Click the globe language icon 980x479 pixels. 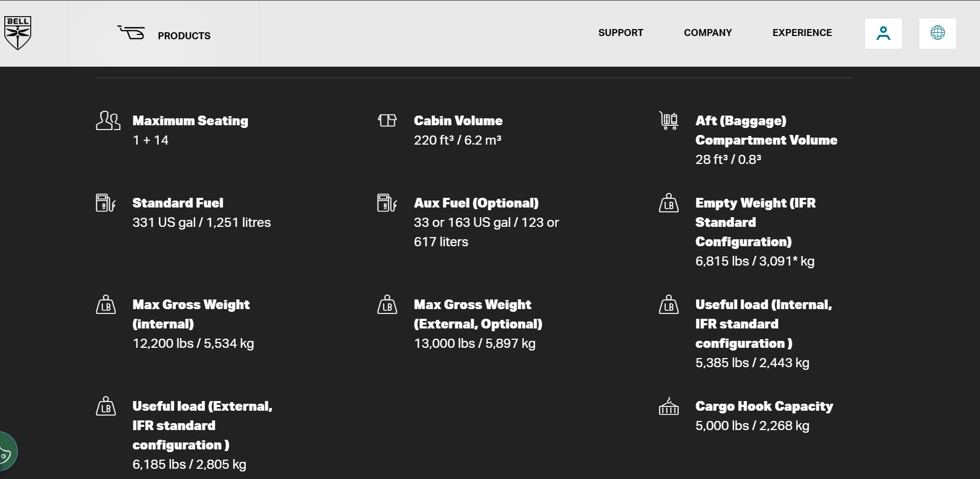pos(938,33)
